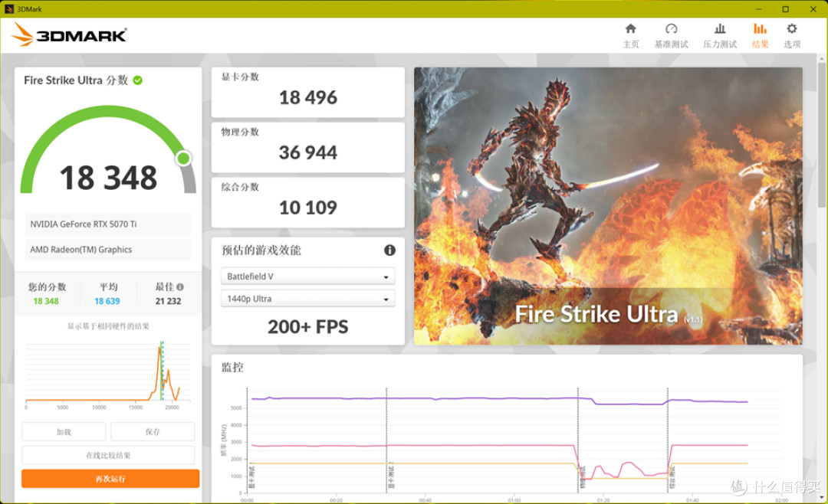Click the average score 18 639
828x504 pixels.
pos(107,301)
